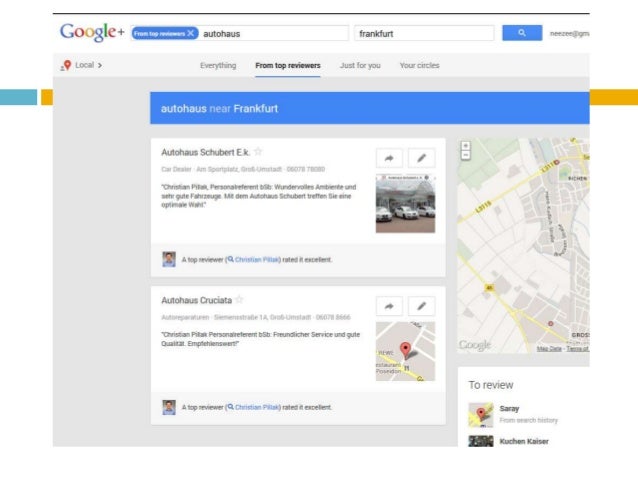Click the Autohaus Schubert review quote text
This screenshot has height=479, width=638.
[259, 196]
